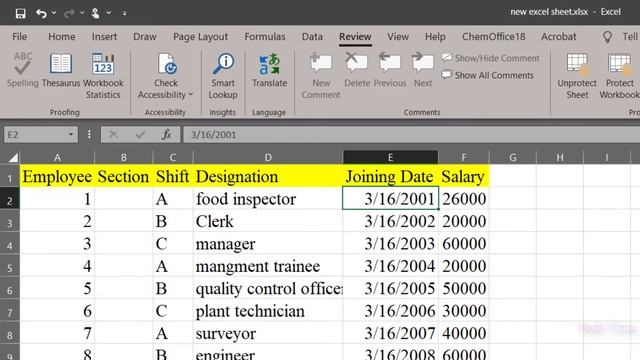Switch to the Page Layout tab
Viewport: 640px width, 360px height.
tap(200, 37)
